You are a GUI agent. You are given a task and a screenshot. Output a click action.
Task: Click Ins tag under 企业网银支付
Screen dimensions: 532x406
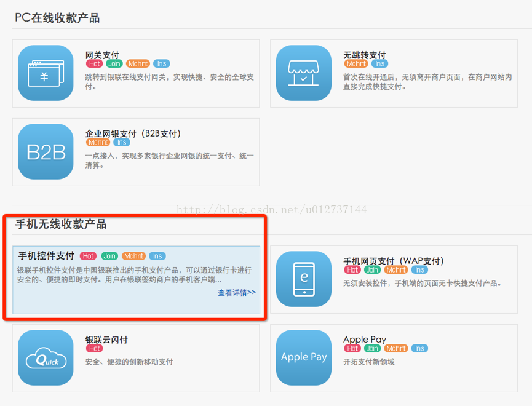122,142
